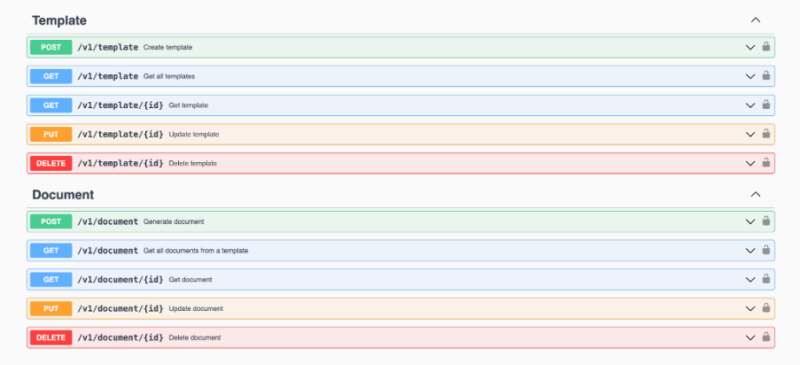
Task: Click lock icon for Get all templates
Action: tap(766, 76)
